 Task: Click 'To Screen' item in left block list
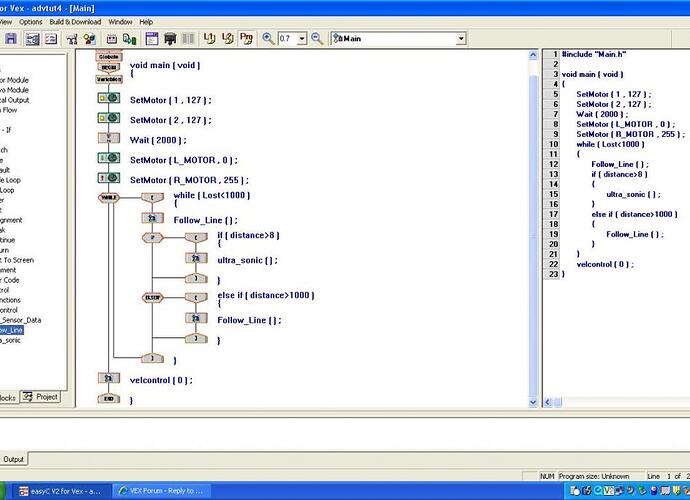click(17, 260)
